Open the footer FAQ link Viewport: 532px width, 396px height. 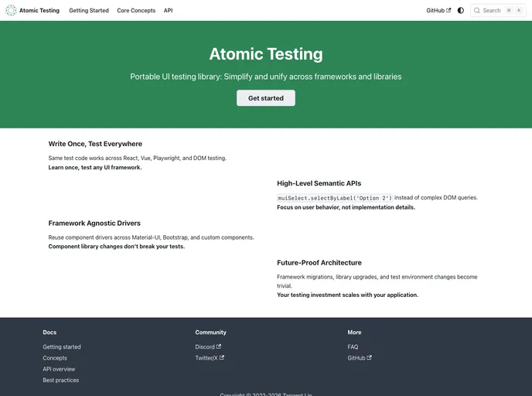point(353,346)
